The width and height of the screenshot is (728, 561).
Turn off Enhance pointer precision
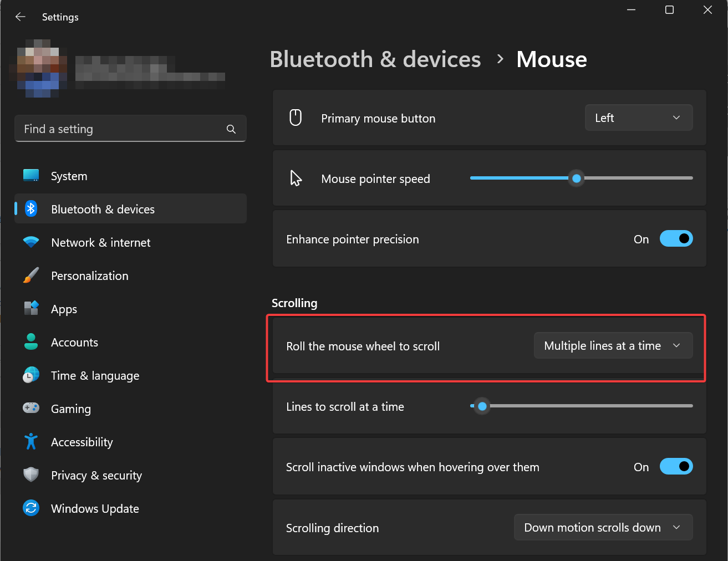[676, 239]
